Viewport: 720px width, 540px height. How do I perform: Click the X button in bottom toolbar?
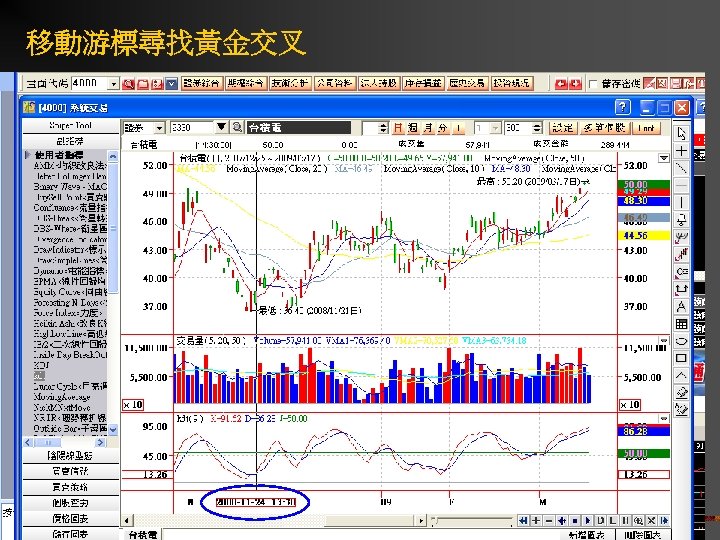pyautogui.click(x=651, y=521)
